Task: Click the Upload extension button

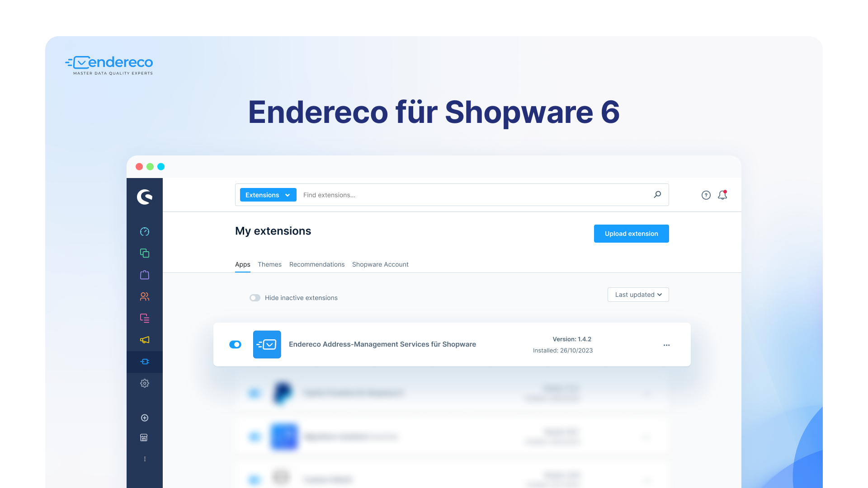Action: [x=631, y=234]
